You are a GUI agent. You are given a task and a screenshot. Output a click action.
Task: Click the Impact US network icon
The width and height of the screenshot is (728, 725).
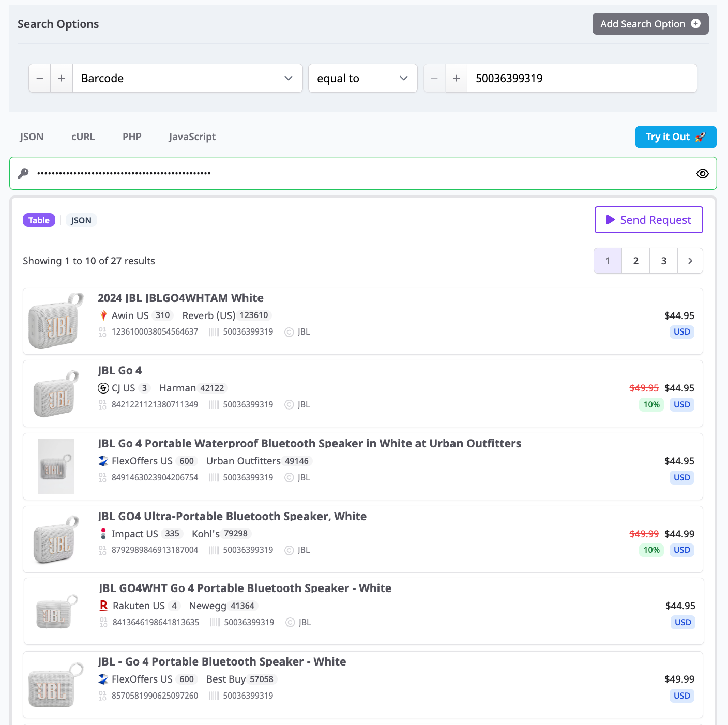coord(103,534)
